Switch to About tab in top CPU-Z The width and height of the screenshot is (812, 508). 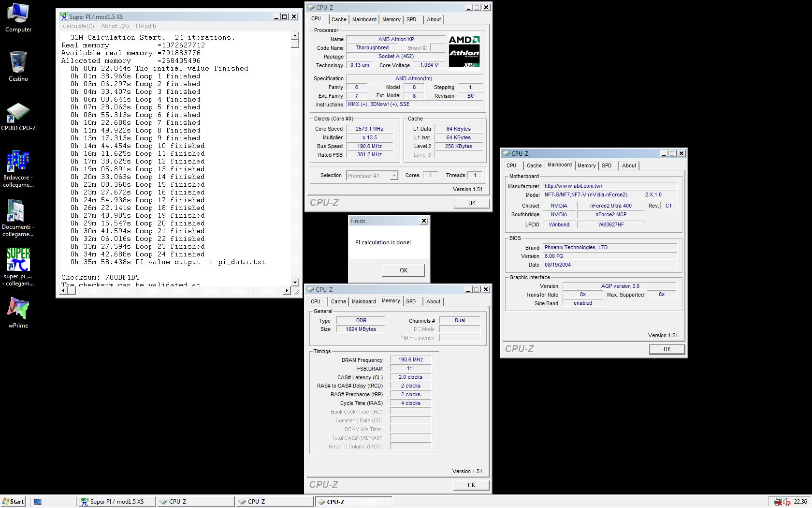pos(434,19)
